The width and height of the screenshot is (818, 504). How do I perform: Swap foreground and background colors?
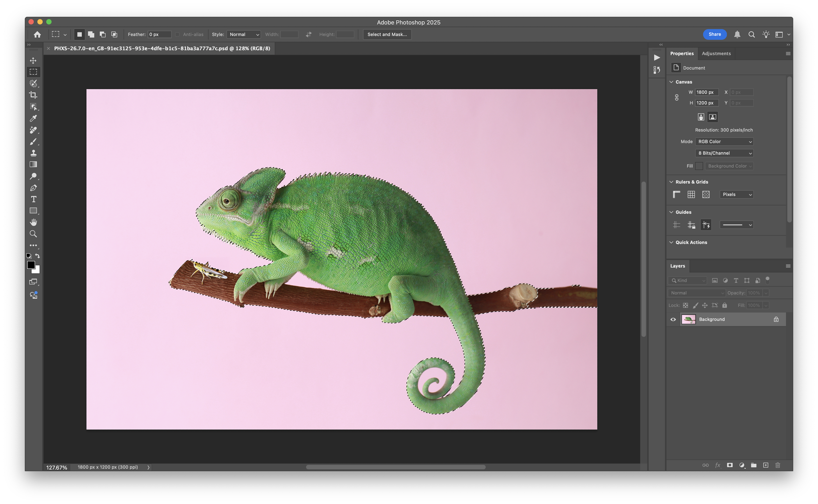[x=38, y=256]
